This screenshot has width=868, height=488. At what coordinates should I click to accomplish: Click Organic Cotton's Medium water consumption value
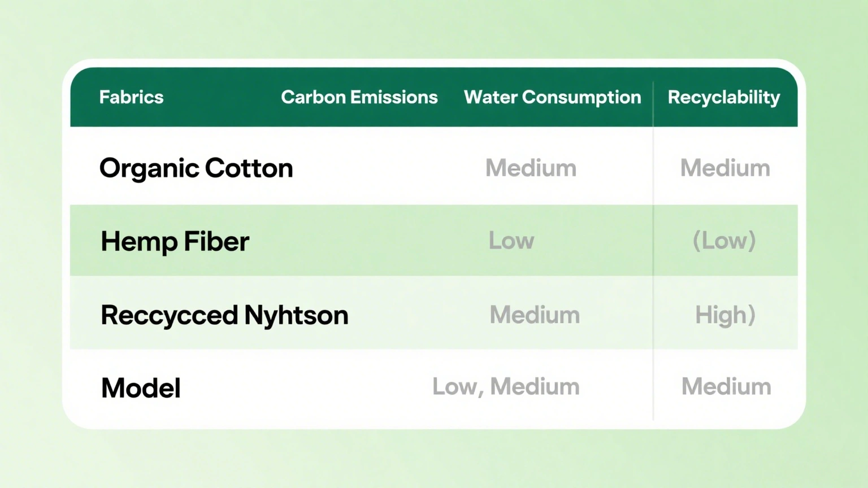coord(531,168)
